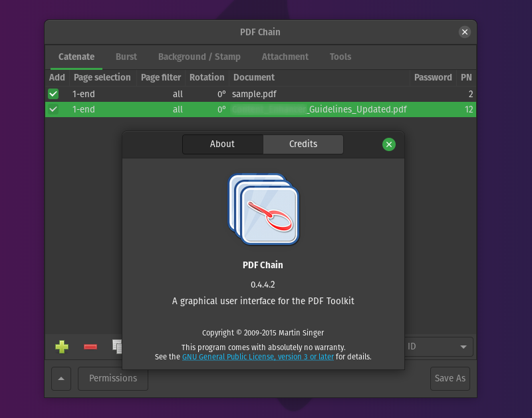Click the Rotation column header
This screenshot has height=418, width=532.
[207, 77]
